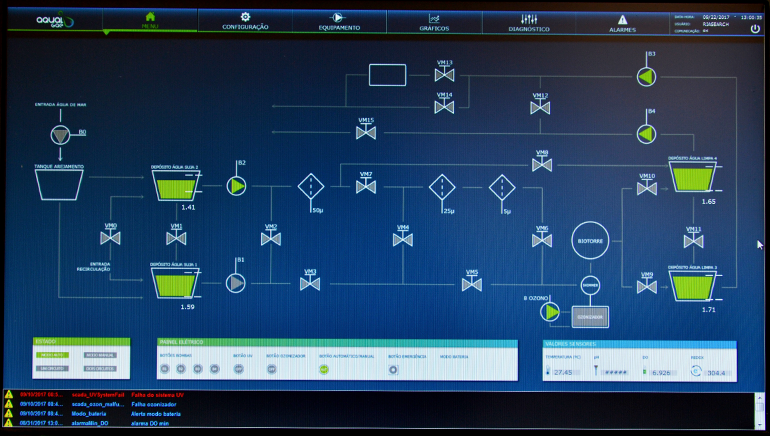
Task: Click valve VM7 symbol
Action: (x=366, y=186)
